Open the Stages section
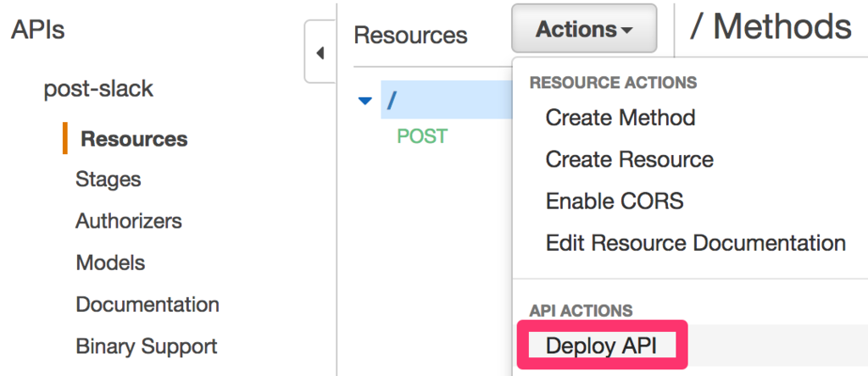This screenshot has height=376, width=868. [x=108, y=180]
